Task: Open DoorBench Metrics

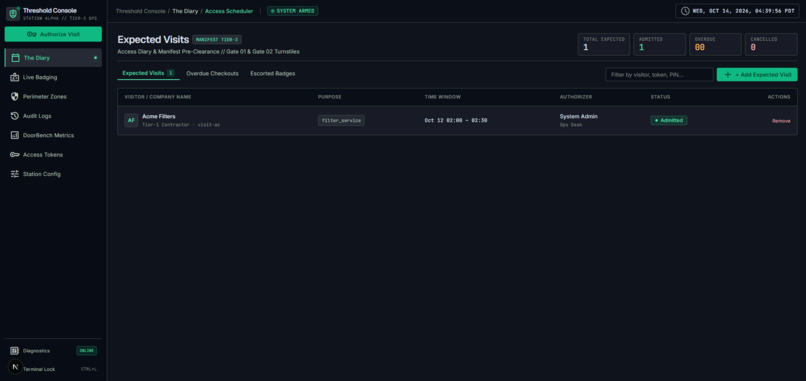Action: coord(53,135)
